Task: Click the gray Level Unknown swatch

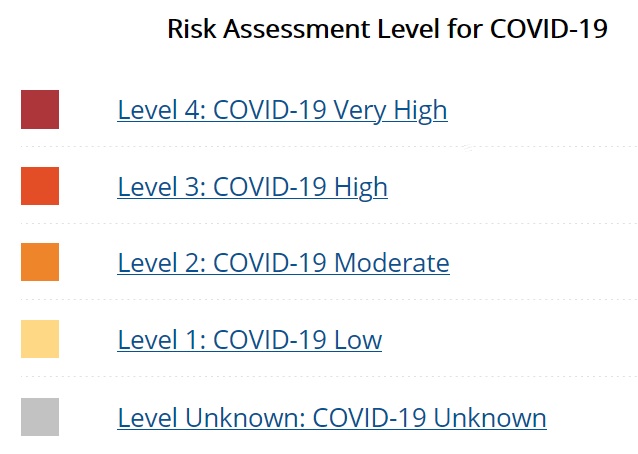Action: pyautogui.click(x=40, y=416)
